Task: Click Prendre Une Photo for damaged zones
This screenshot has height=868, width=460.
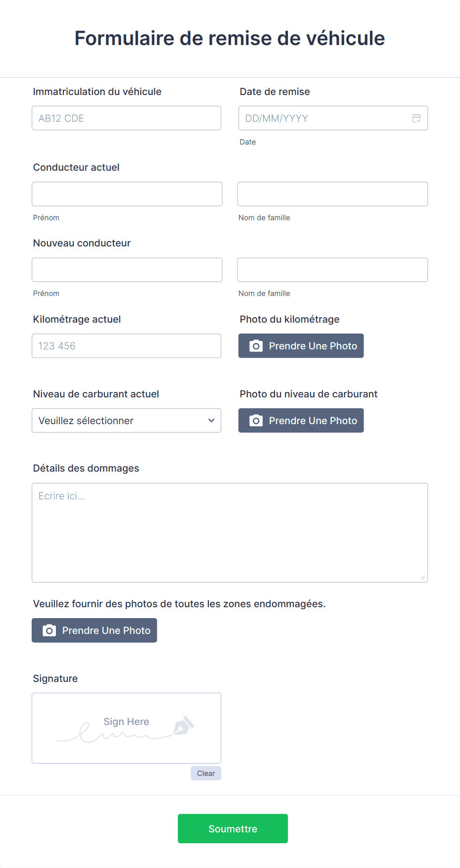Action: pyautogui.click(x=94, y=630)
